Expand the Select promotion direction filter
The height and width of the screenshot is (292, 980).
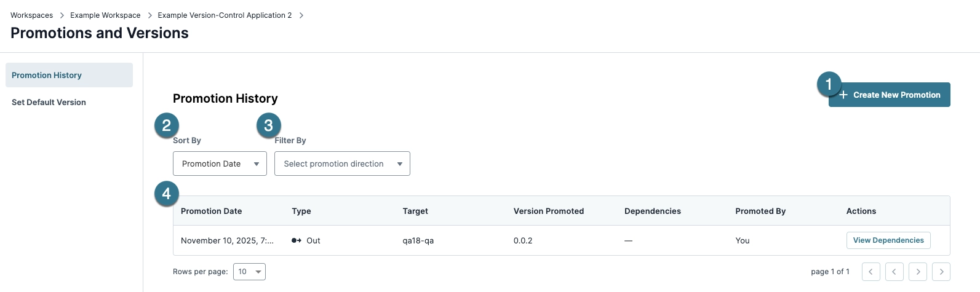pos(342,164)
